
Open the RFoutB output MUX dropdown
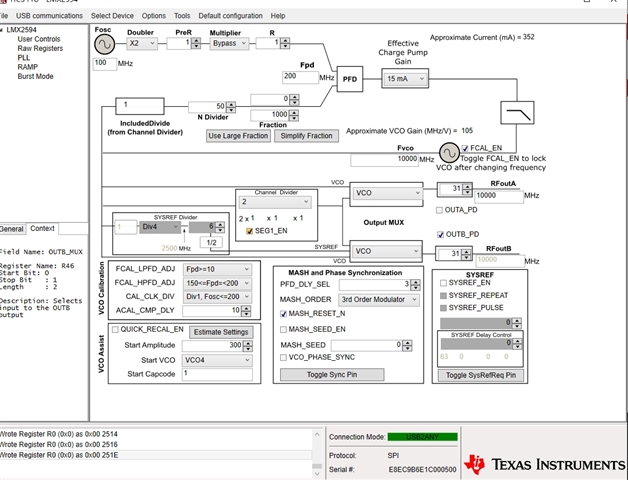coord(386,251)
